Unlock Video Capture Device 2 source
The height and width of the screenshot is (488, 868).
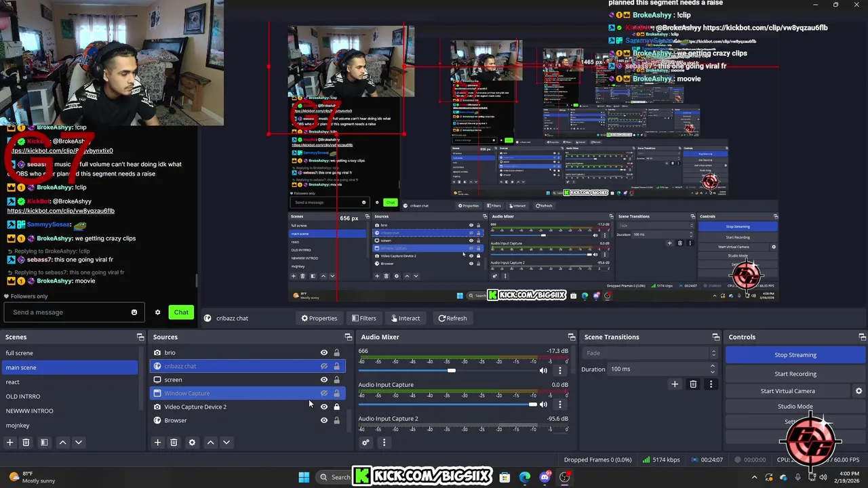pos(336,407)
